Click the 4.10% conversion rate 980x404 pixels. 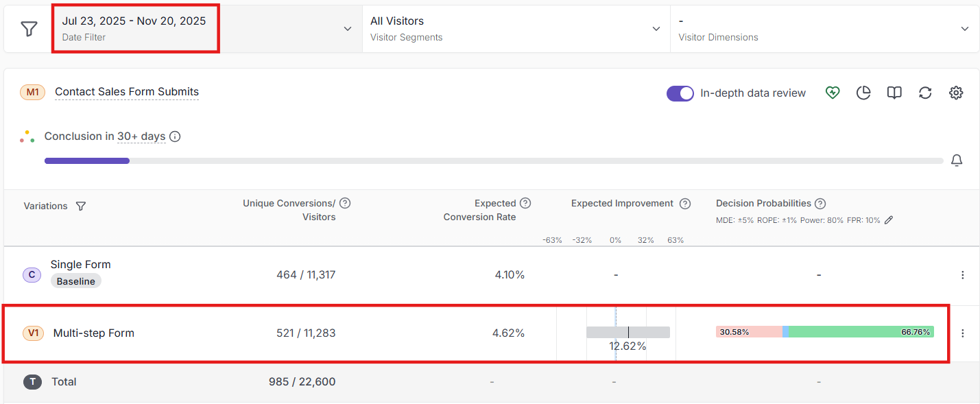tap(510, 275)
